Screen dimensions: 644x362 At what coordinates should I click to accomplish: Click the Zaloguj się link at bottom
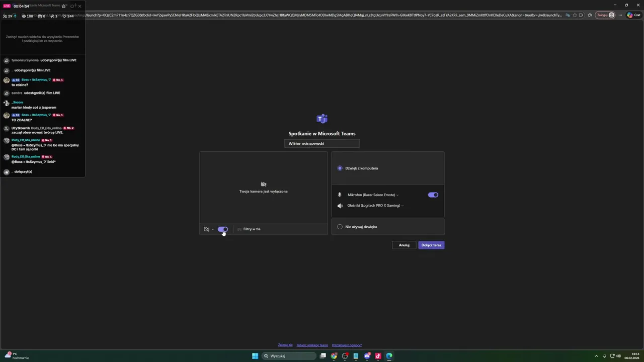(285, 345)
